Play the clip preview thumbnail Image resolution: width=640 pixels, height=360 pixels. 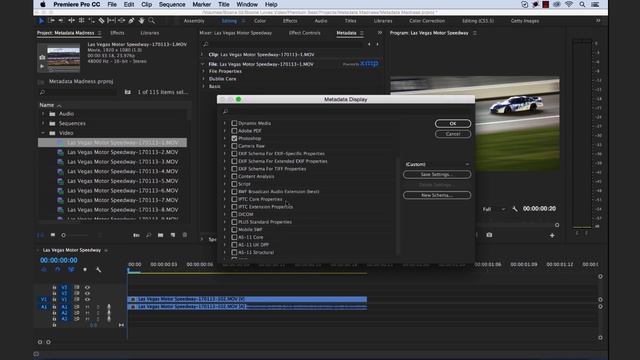click(42, 66)
